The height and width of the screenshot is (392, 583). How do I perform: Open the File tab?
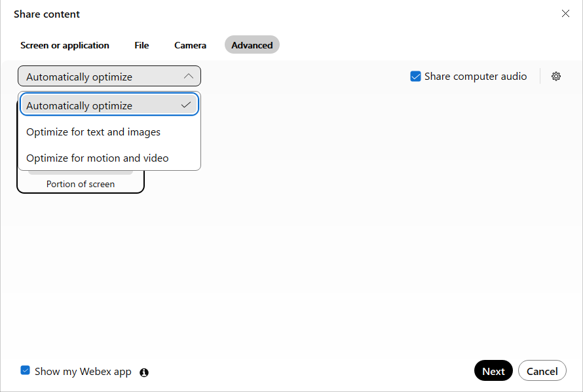pos(141,45)
